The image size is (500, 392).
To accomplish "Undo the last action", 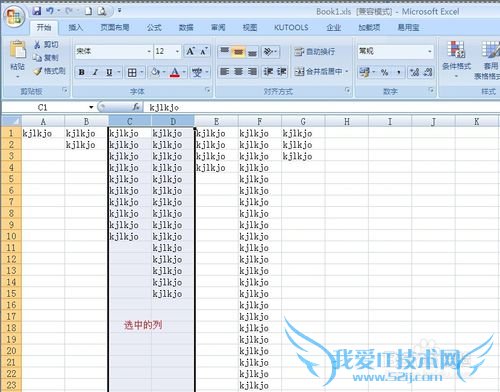I will (50, 11).
